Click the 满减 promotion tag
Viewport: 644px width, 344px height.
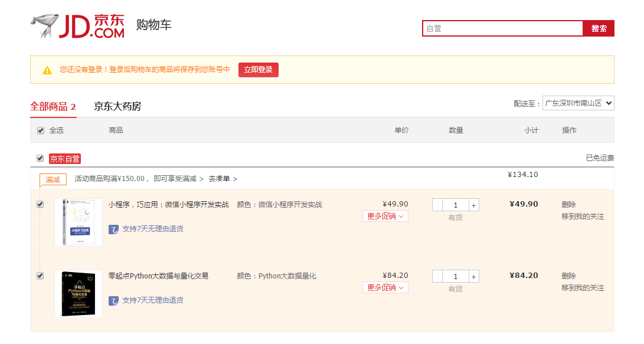[51, 179]
